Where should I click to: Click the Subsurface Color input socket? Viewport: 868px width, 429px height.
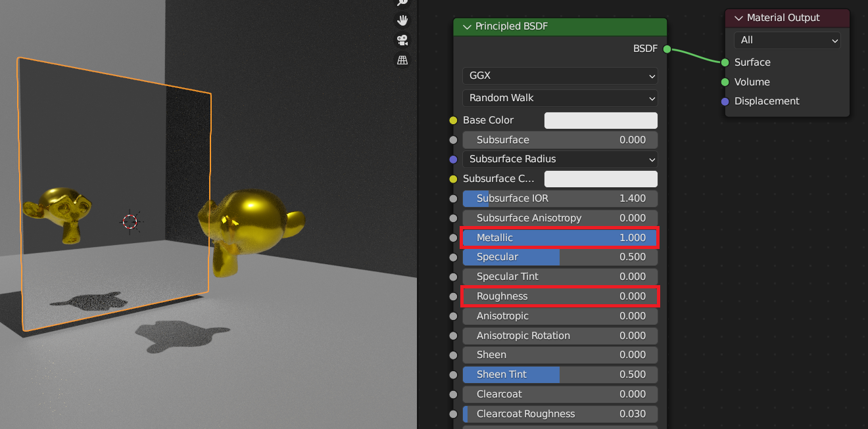453,179
